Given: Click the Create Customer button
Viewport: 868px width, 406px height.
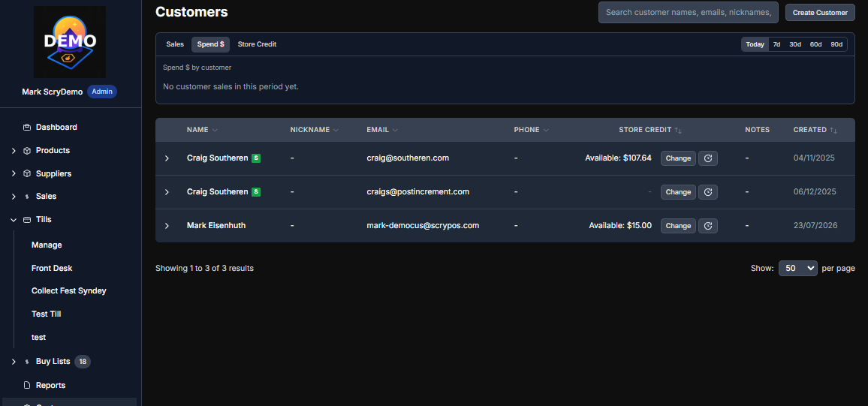Looking at the screenshot, I should [x=820, y=12].
